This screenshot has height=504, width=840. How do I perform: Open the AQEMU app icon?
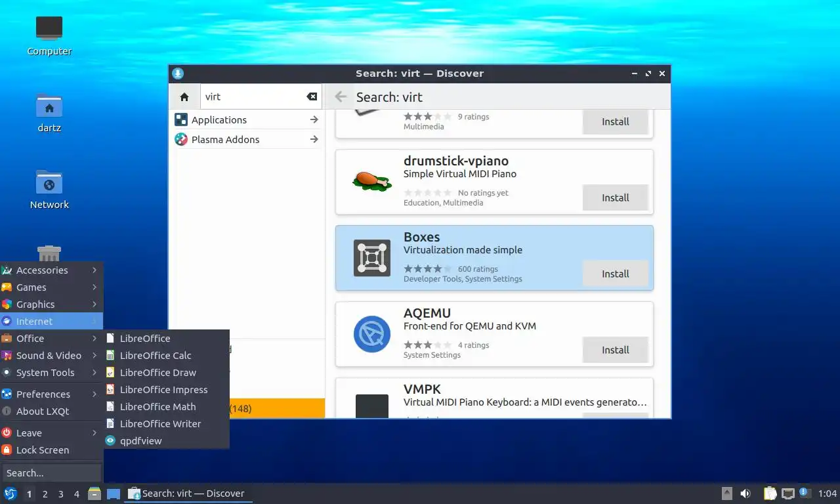[372, 334]
